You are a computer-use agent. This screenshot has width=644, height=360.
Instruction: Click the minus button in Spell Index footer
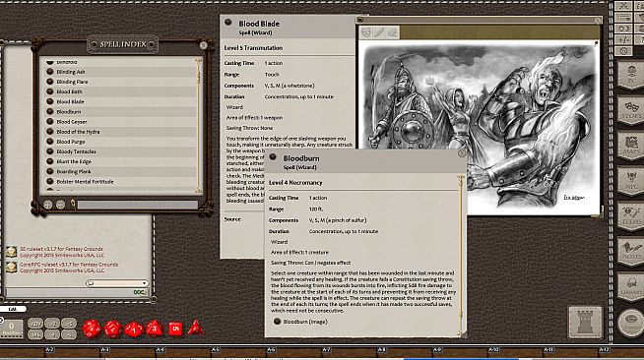pyautogui.click(x=60, y=205)
